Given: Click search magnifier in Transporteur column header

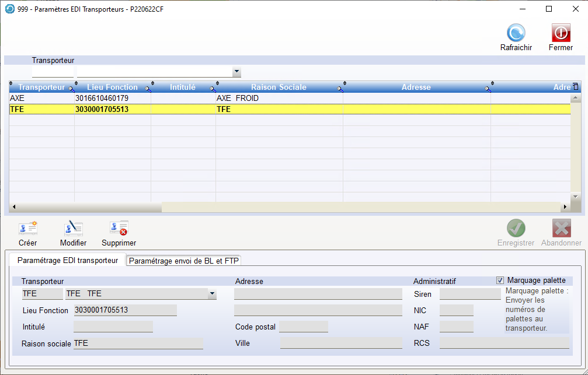Looking at the screenshot, I should (x=72, y=89).
